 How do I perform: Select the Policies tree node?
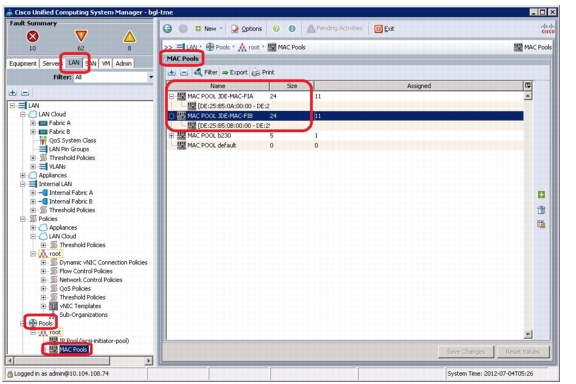tap(48, 219)
